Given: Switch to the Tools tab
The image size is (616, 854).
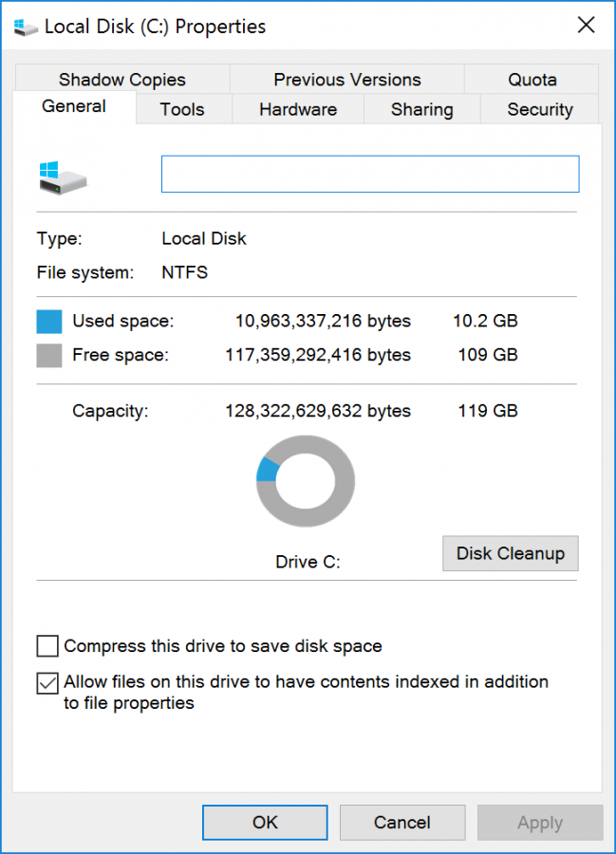Looking at the screenshot, I should [182, 109].
